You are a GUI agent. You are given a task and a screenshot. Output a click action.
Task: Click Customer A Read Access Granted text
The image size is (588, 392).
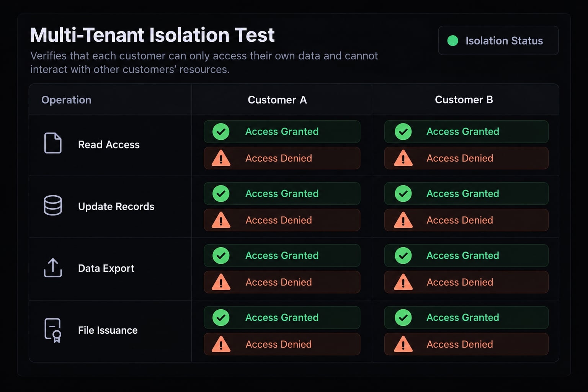tap(282, 132)
